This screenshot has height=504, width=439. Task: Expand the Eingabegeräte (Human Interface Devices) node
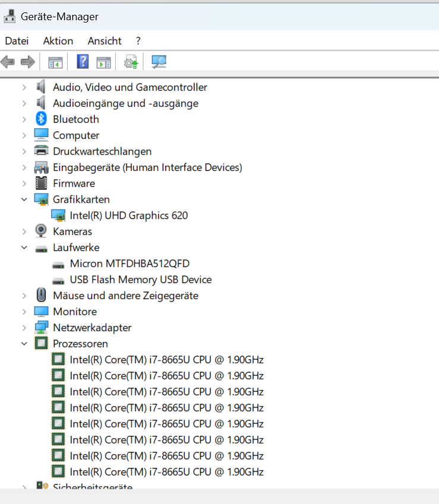(x=24, y=167)
